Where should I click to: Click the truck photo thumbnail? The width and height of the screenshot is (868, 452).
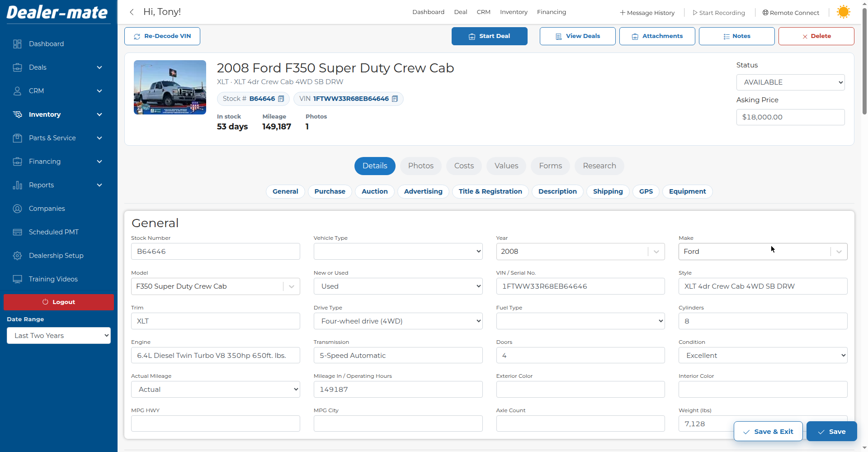(170, 87)
